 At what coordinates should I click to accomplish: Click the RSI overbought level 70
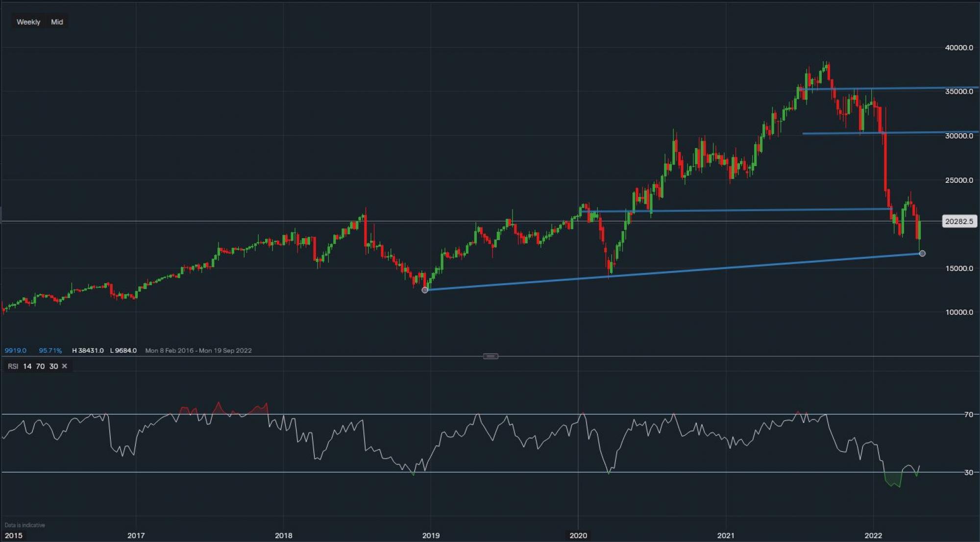click(x=41, y=366)
